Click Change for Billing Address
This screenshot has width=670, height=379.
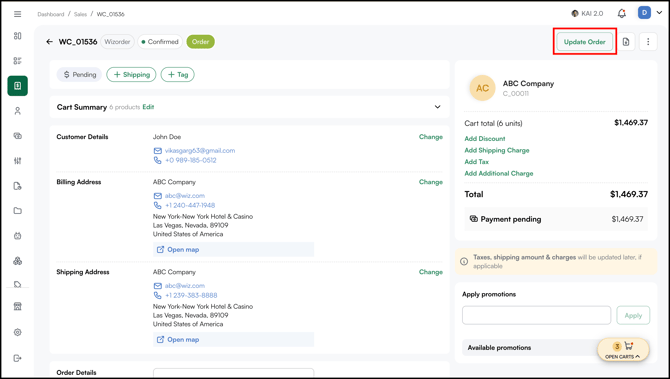[431, 182]
